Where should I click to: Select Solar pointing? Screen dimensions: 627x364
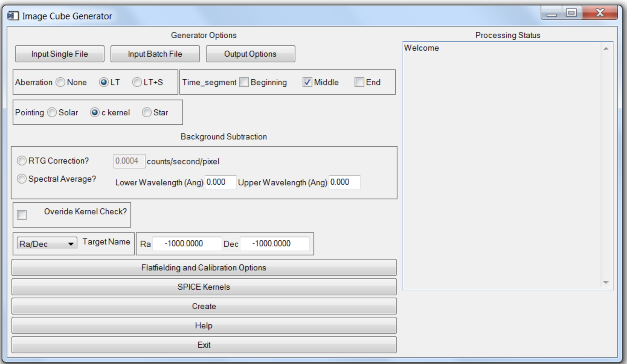coord(52,112)
